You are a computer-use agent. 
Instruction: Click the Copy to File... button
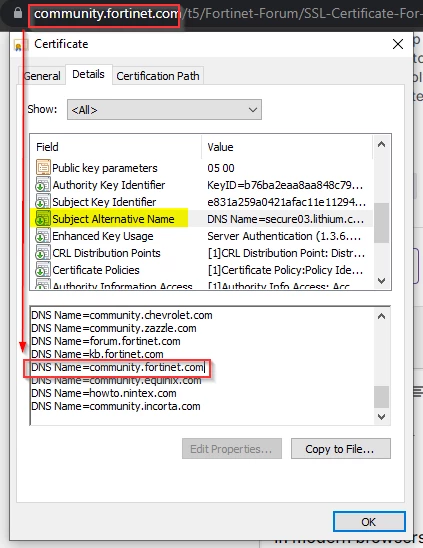340,449
